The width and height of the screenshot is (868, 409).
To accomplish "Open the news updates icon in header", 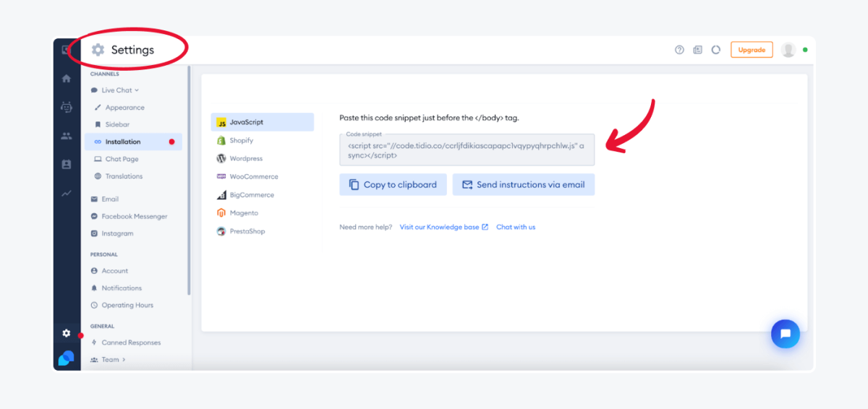I will [697, 50].
